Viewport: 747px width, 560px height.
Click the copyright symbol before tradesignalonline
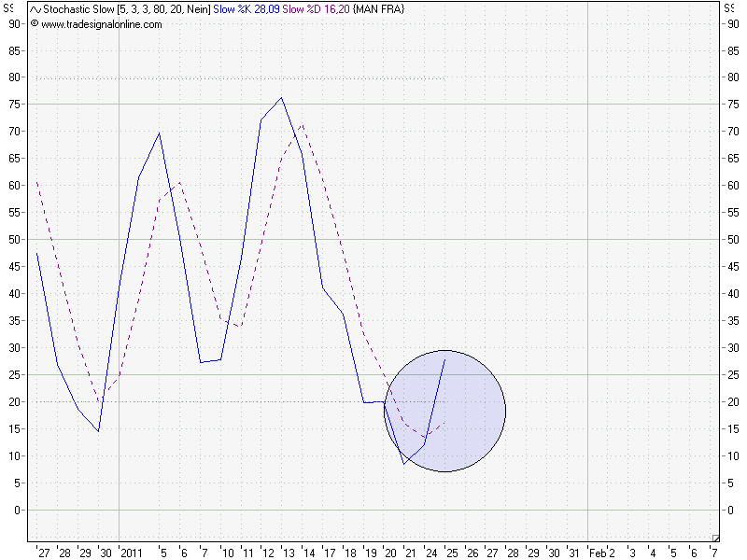(35, 24)
